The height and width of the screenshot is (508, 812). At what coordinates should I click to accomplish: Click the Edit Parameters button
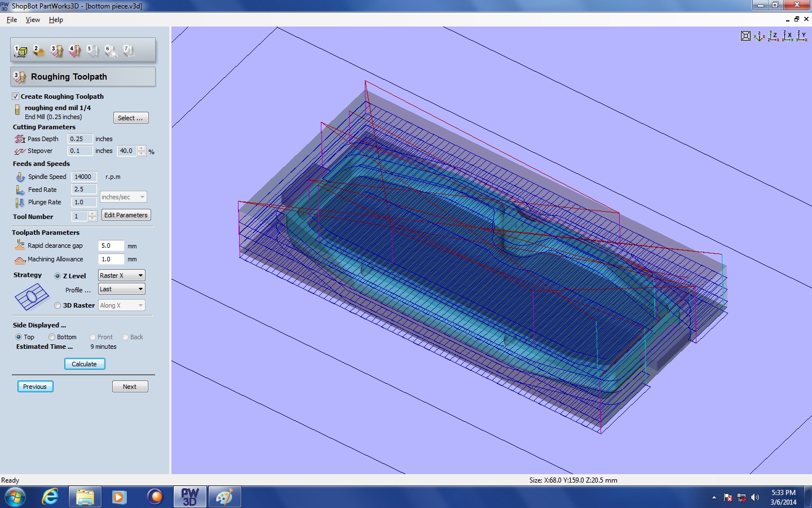(x=126, y=215)
